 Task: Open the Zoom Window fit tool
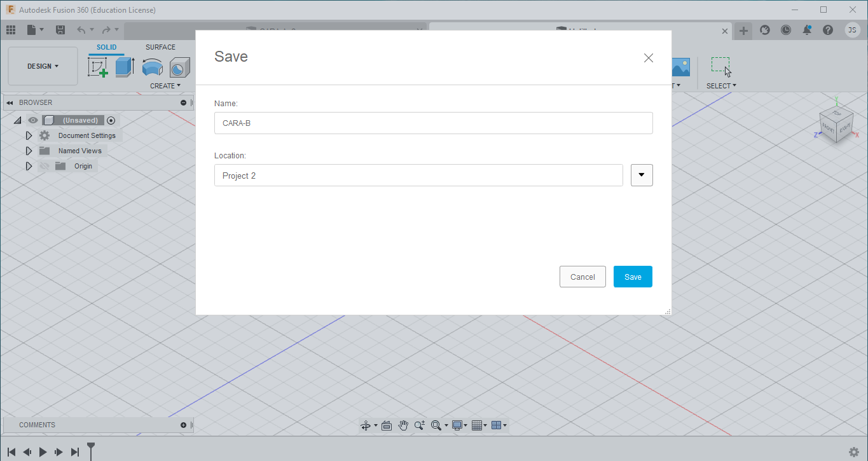pos(436,425)
